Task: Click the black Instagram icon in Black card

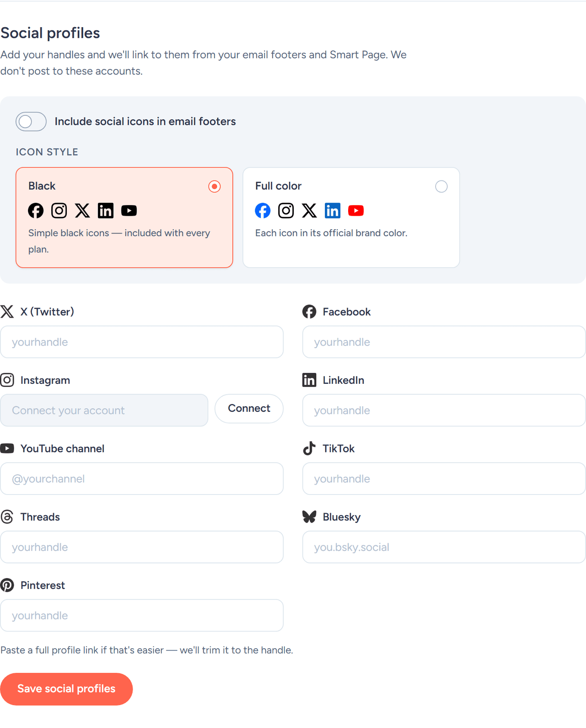Action: coord(59,211)
